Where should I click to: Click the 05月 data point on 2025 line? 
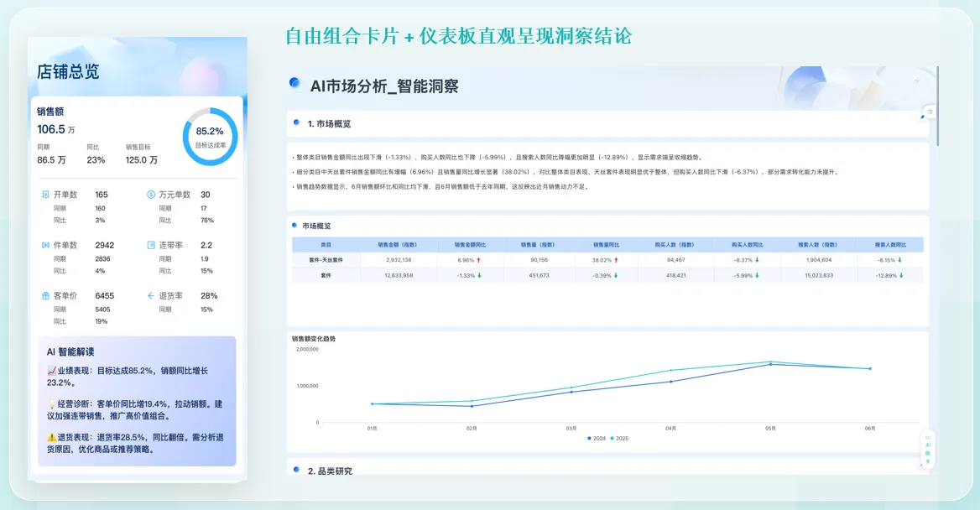click(x=771, y=362)
